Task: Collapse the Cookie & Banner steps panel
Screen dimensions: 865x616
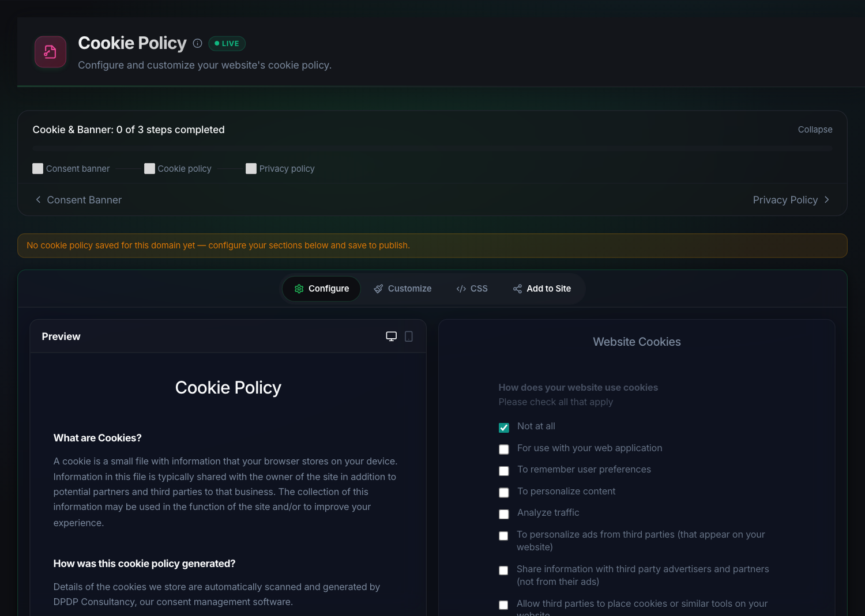Action: [x=815, y=130]
